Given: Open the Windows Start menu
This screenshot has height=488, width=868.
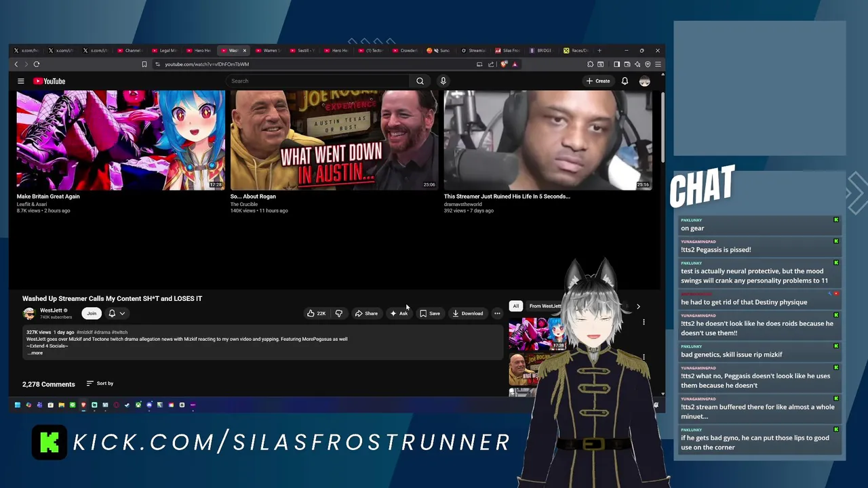Looking at the screenshot, I should click(x=18, y=405).
